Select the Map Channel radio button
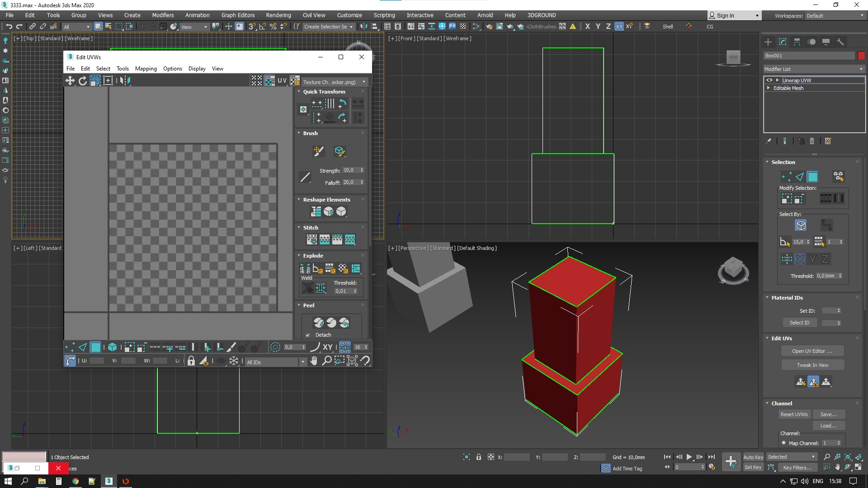Viewport: 868px width, 488px height. (x=784, y=443)
